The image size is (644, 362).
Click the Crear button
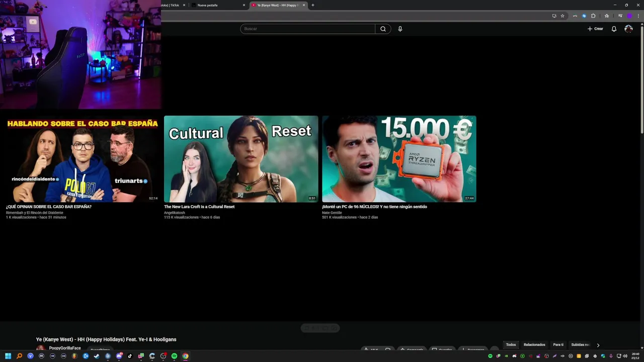[595, 29]
